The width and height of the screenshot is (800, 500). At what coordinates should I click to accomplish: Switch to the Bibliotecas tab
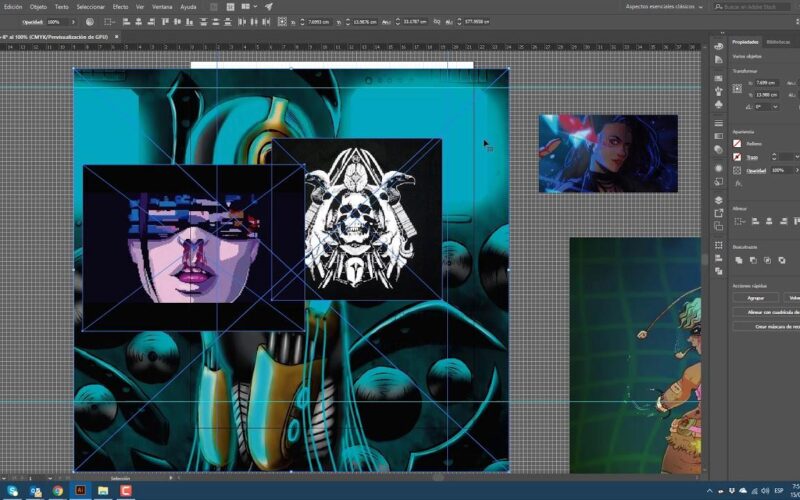[778, 42]
